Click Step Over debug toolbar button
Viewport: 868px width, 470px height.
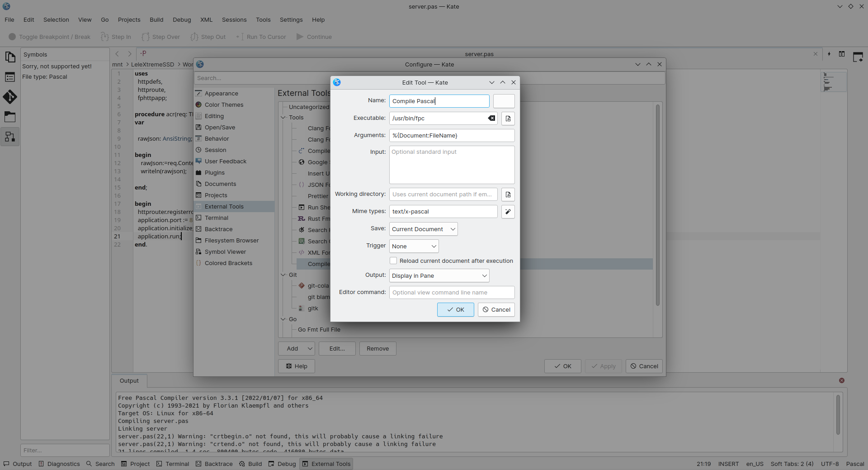[x=161, y=37]
